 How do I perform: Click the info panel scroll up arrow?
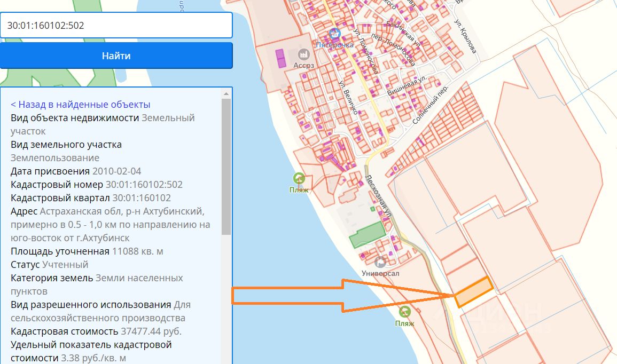(226, 94)
